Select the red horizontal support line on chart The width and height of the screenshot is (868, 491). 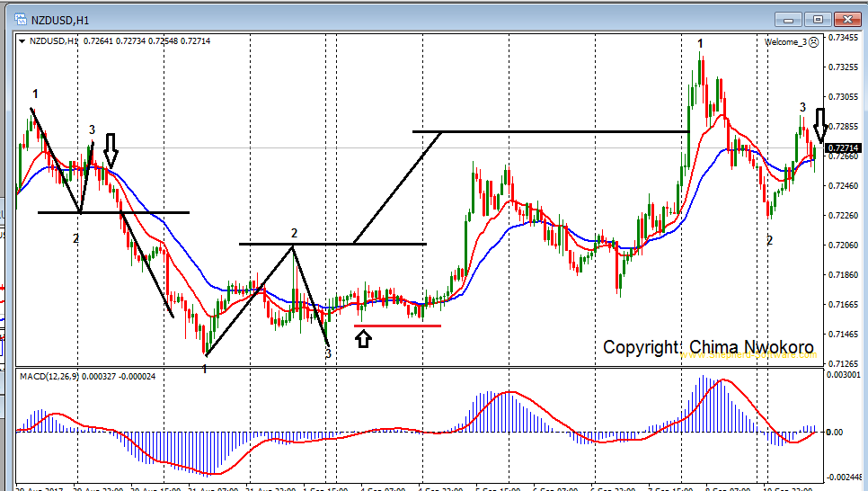point(397,326)
